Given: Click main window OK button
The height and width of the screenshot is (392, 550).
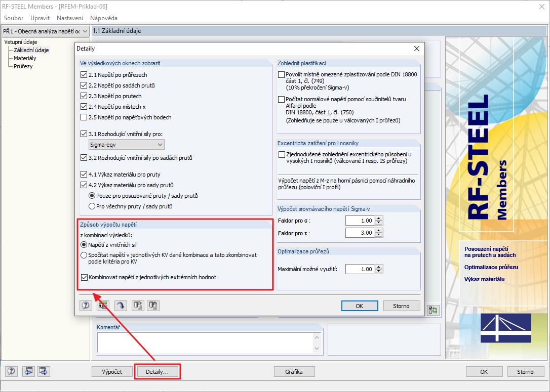Looking at the screenshot, I should tap(484, 372).
